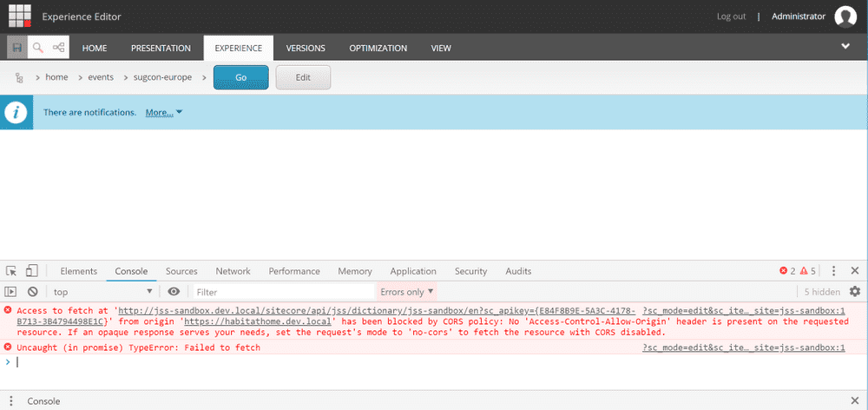Open the VIEW ribbon tab
The width and height of the screenshot is (868, 410).
441,48
